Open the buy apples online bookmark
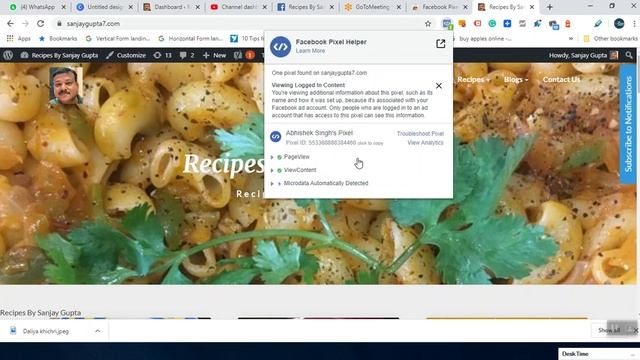The height and width of the screenshot is (360, 640). (483, 39)
